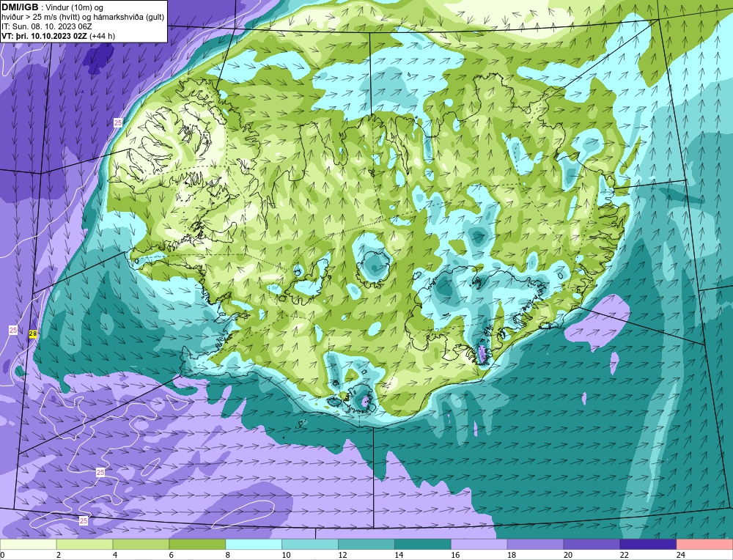Click the '20' legend scale label

coord(568,555)
